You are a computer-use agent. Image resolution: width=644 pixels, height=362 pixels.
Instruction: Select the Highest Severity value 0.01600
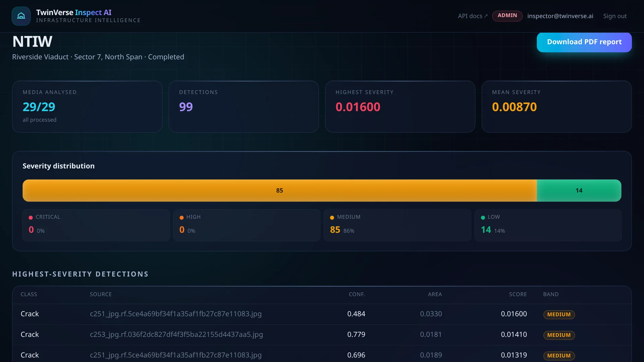pos(358,107)
